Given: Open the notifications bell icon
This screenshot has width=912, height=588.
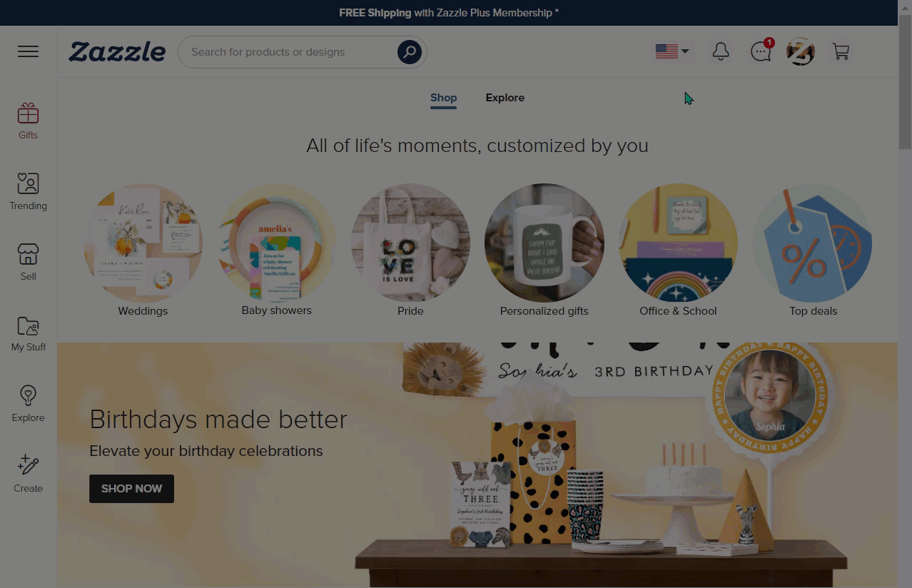Looking at the screenshot, I should point(721,51).
